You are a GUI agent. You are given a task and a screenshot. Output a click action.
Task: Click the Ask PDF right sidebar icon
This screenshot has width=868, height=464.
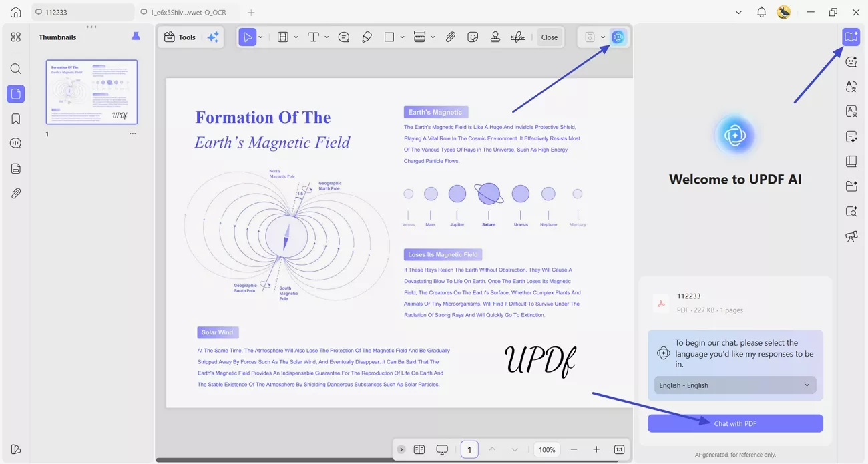pos(851,37)
